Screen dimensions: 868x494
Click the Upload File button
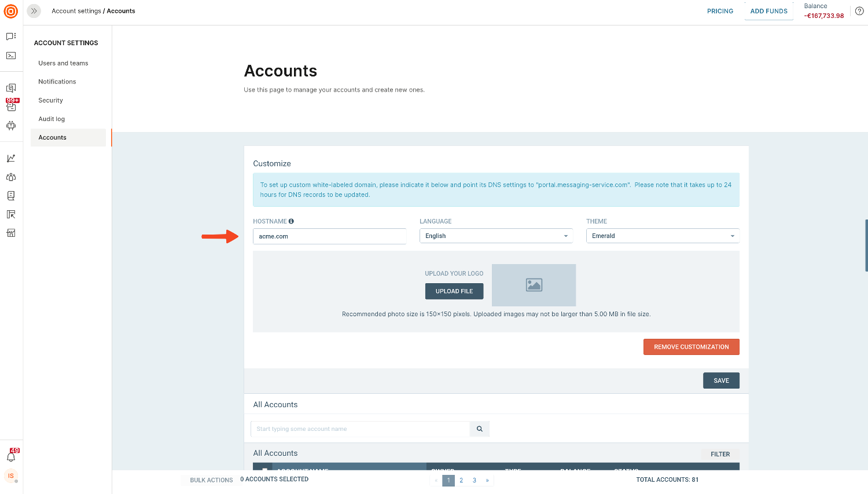[454, 291]
